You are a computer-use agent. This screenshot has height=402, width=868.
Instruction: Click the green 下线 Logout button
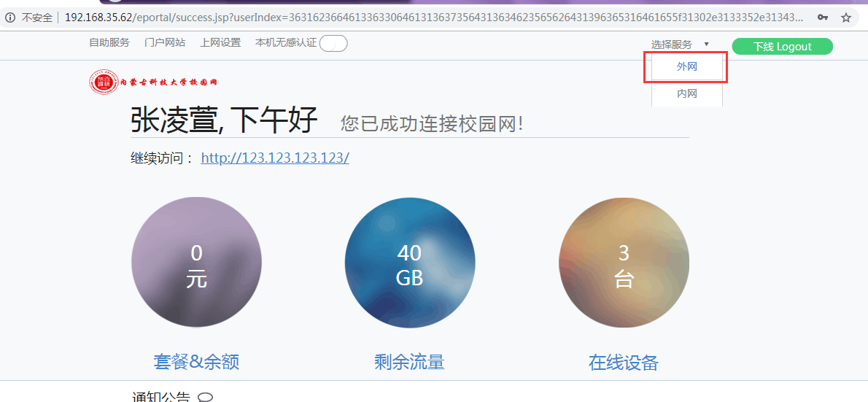click(782, 47)
